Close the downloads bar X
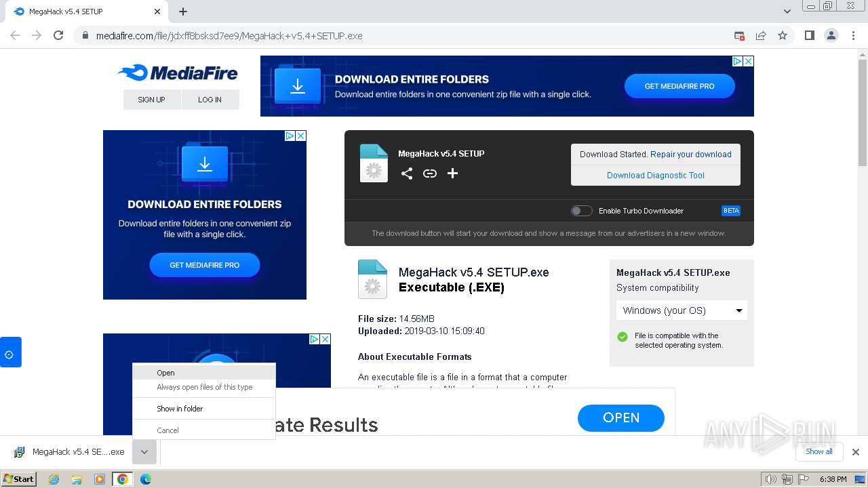Viewport: 868px width, 488px height. coord(856,452)
